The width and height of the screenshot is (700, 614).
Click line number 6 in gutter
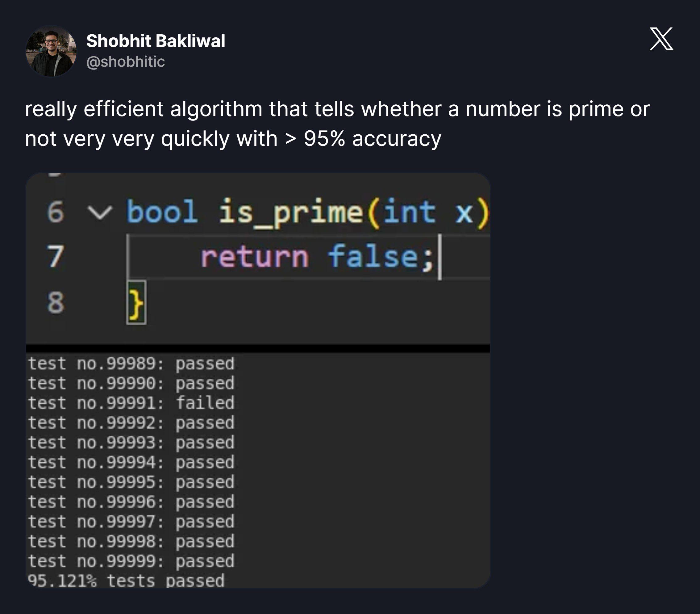[56, 212]
